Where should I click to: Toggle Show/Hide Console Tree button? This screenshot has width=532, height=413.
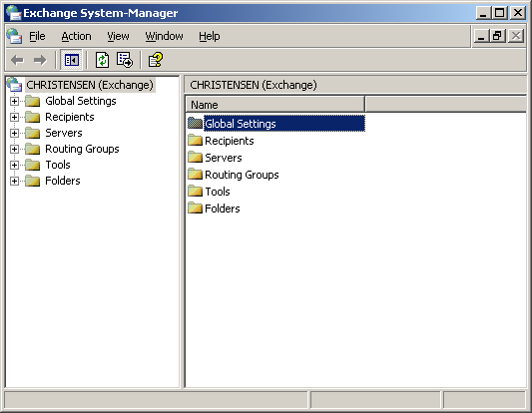(x=71, y=61)
